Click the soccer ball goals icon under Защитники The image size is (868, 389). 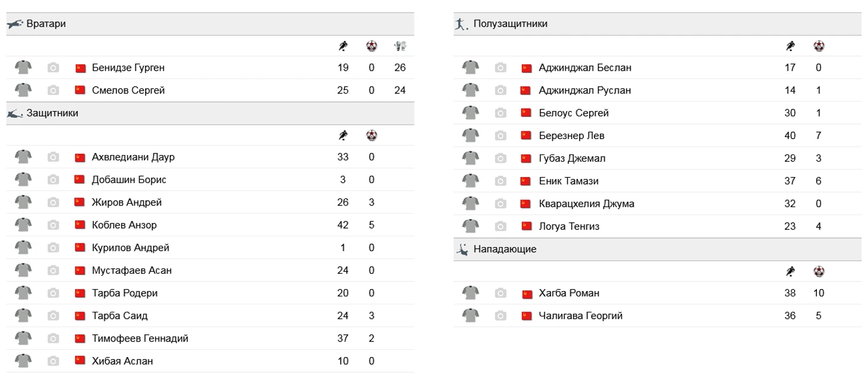[372, 136]
